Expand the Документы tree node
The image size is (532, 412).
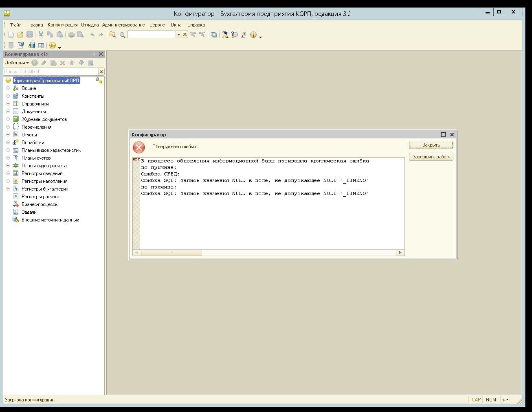(8, 112)
